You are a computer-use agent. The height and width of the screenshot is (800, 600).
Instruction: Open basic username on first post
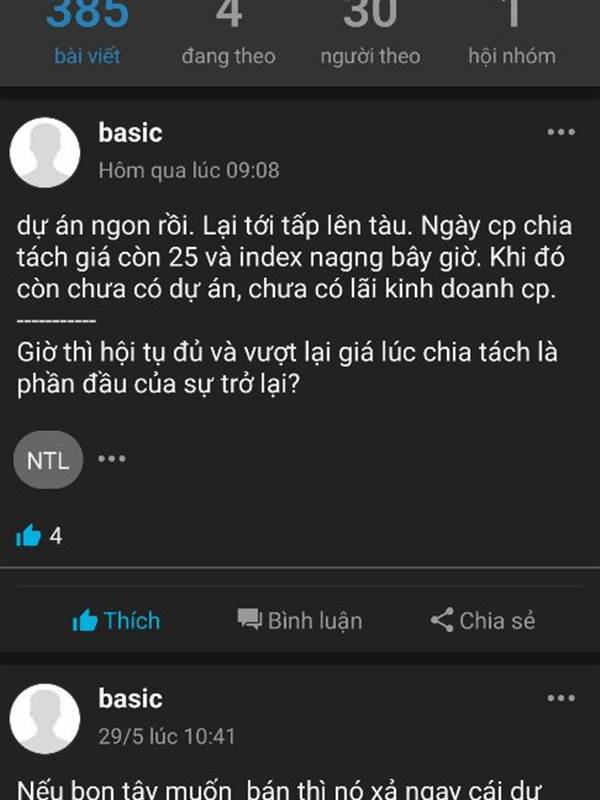[x=130, y=133]
